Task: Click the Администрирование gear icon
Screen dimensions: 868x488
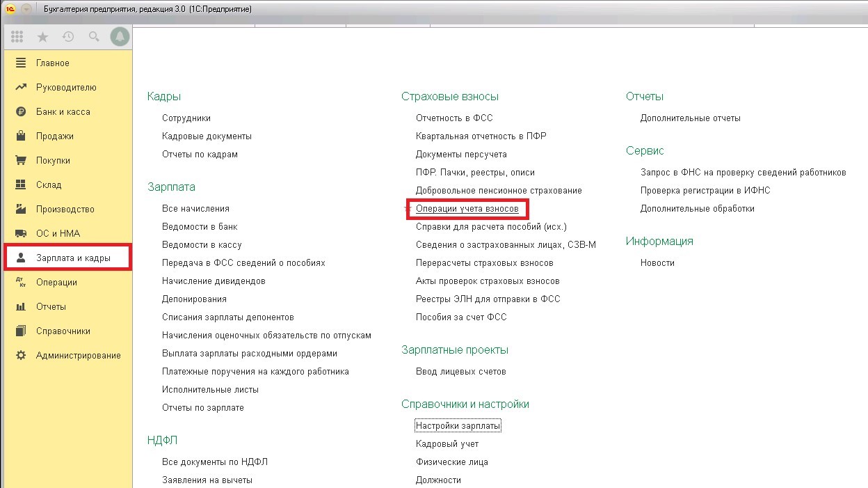Action: click(x=21, y=356)
